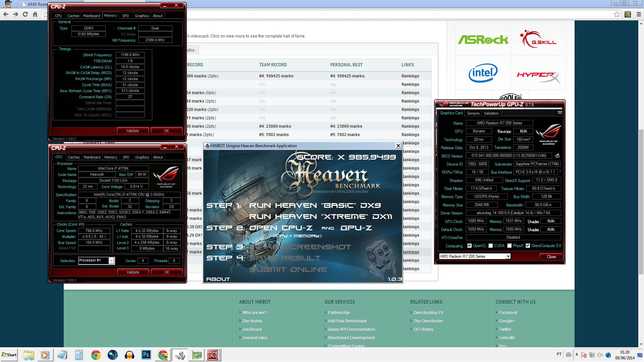Viewport: 644px width, 362px height.
Task: Open the About tab in the top CPU-Z window
Action: point(158,16)
